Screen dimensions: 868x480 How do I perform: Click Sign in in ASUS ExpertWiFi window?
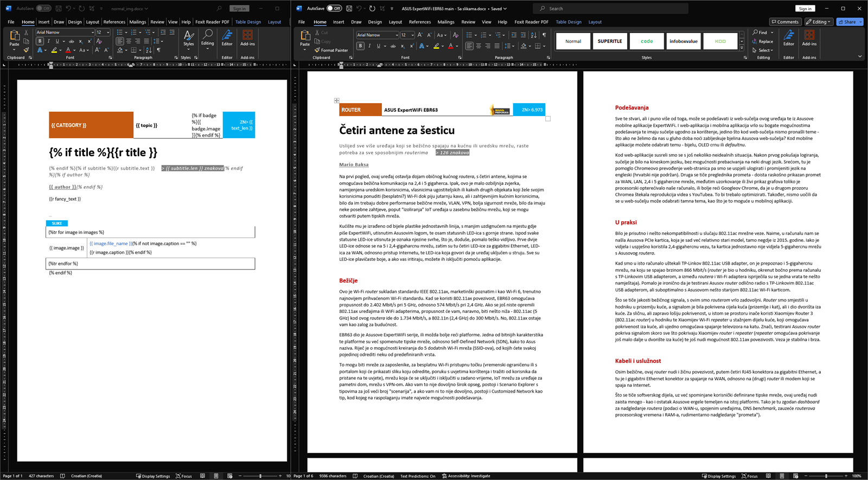click(805, 9)
